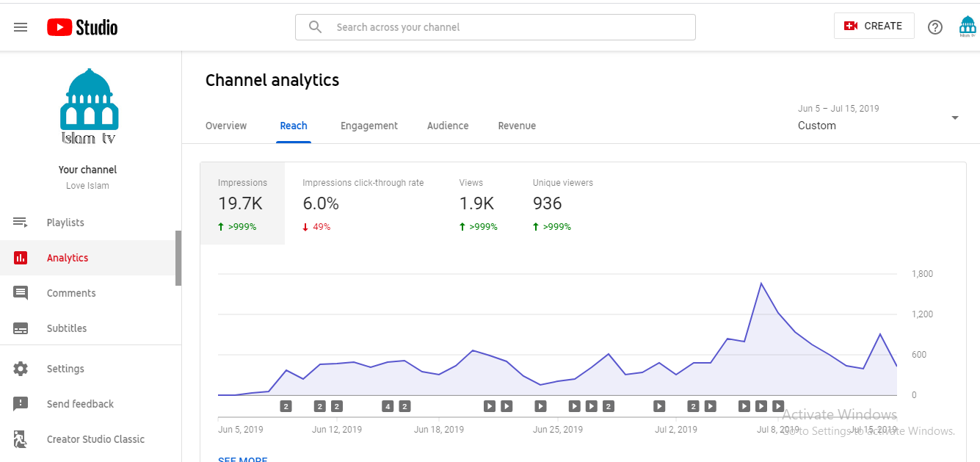Click the CREATE button
This screenshot has height=462, width=980.
[874, 26]
